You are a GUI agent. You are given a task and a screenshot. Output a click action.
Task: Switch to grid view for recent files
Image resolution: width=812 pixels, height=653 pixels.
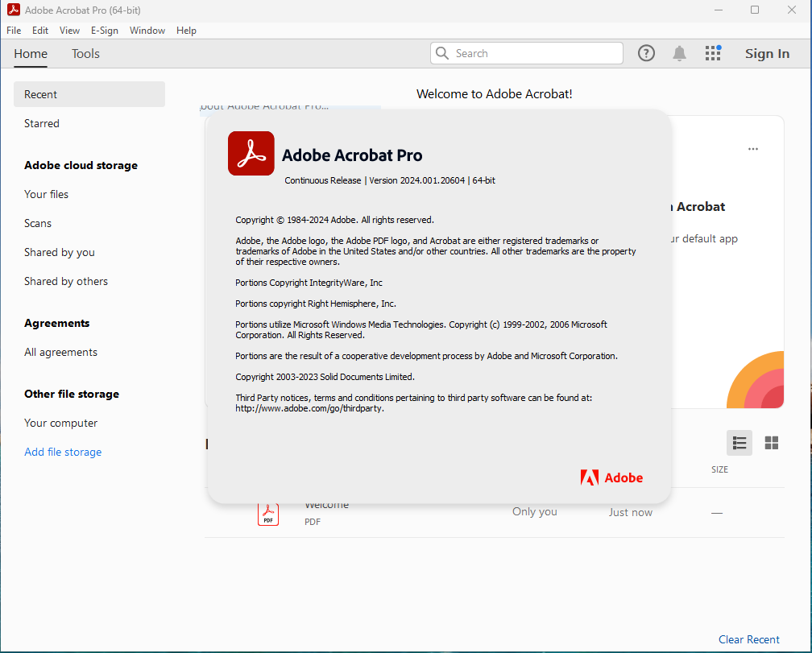tap(771, 443)
